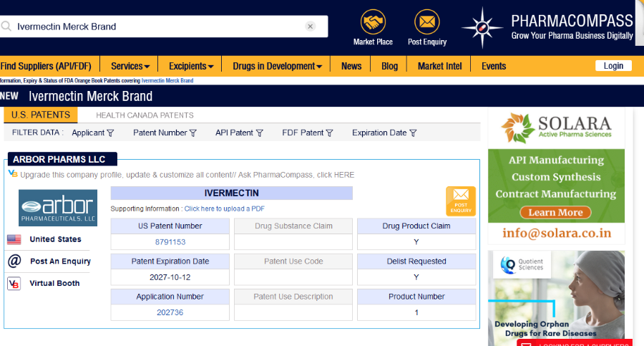
Task: Expand the Excipients dropdown menu
Action: pyautogui.click(x=191, y=66)
